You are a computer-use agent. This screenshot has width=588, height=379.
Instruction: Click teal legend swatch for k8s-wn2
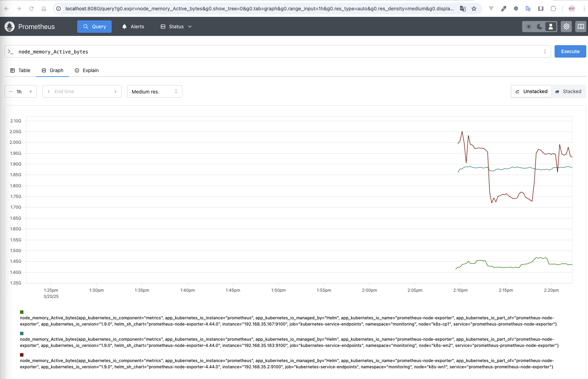coord(22,333)
